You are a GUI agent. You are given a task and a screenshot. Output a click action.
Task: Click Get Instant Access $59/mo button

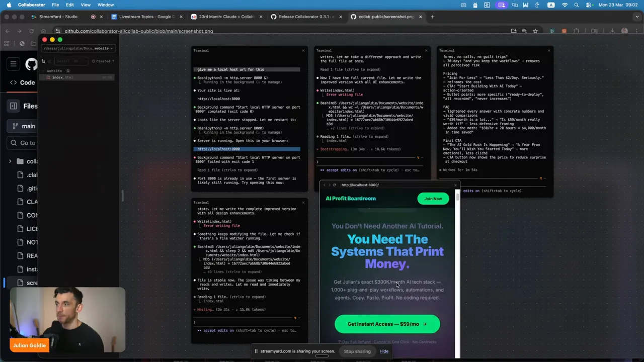point(387,324)
